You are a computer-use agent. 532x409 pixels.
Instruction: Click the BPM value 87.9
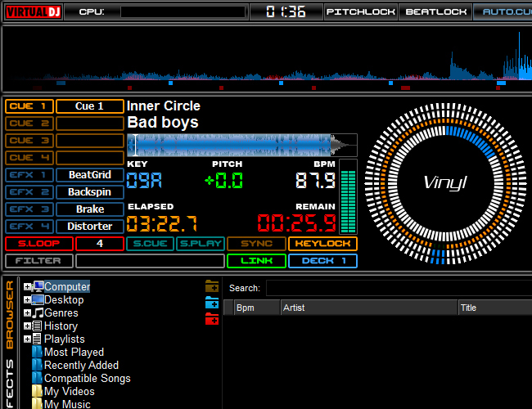(x=315, y=181)
